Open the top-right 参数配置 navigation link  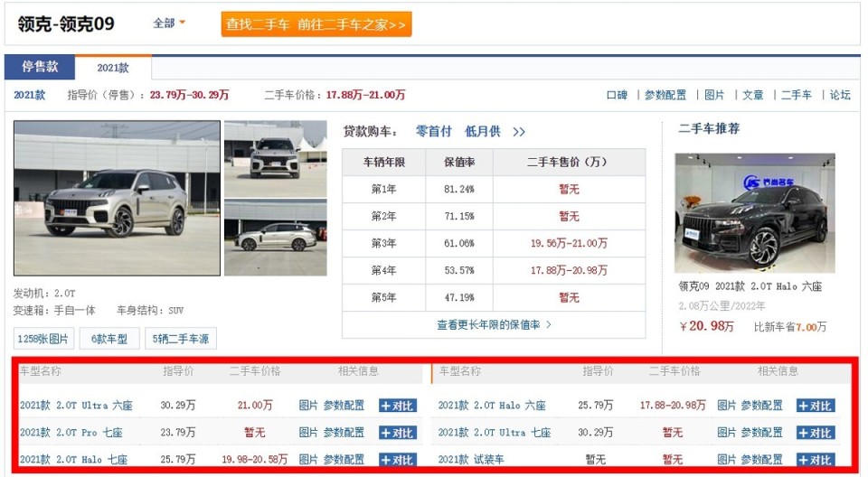pos(665,95)
